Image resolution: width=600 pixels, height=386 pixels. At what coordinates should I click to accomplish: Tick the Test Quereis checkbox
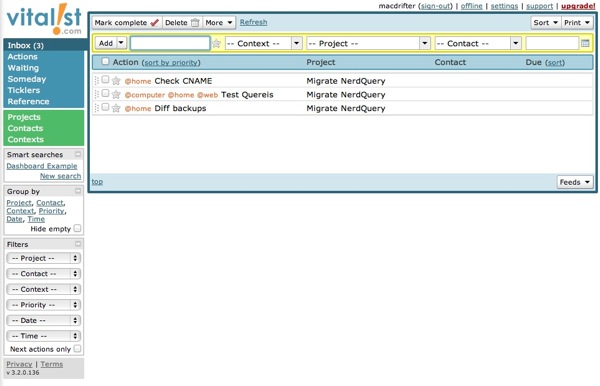105,94
